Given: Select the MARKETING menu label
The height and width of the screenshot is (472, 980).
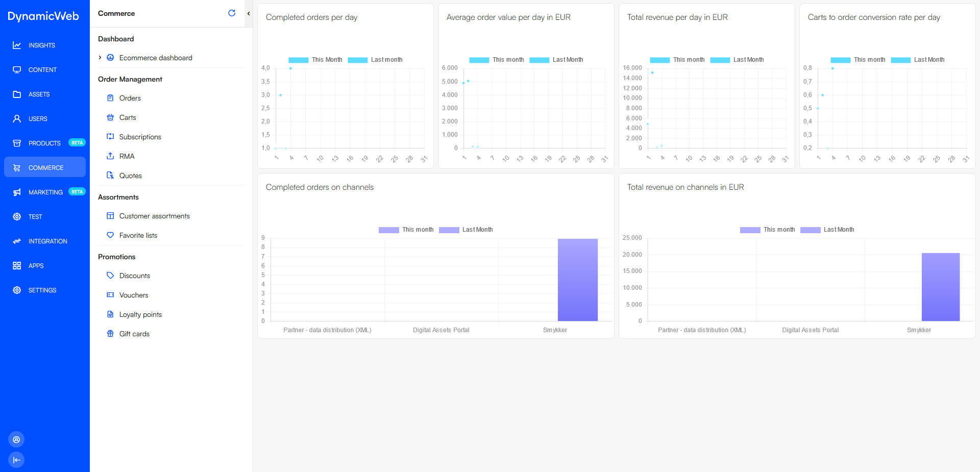Looking at the screenshot, I should 45,192.
